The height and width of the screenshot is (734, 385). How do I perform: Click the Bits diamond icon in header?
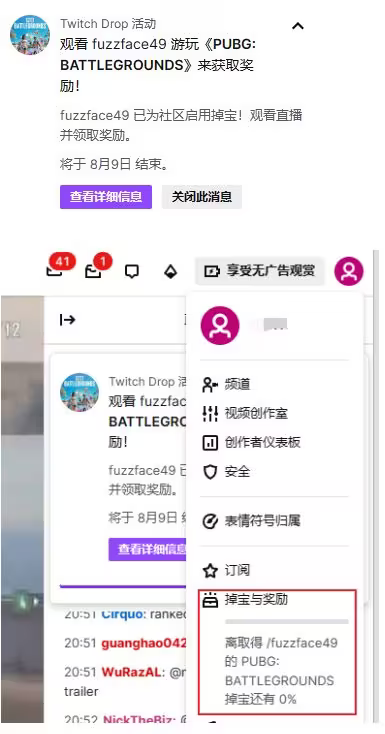(x=170, y=272)
